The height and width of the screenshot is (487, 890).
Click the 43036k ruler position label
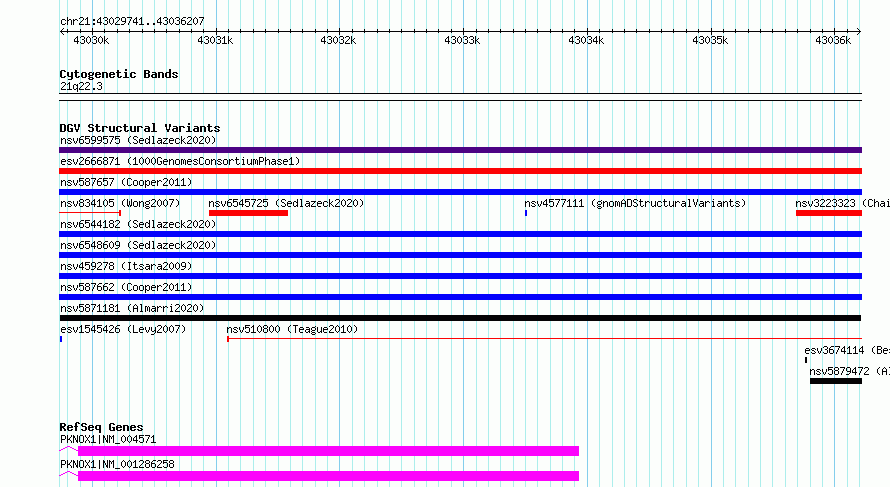pyautogui.click(x=833, y=40)
